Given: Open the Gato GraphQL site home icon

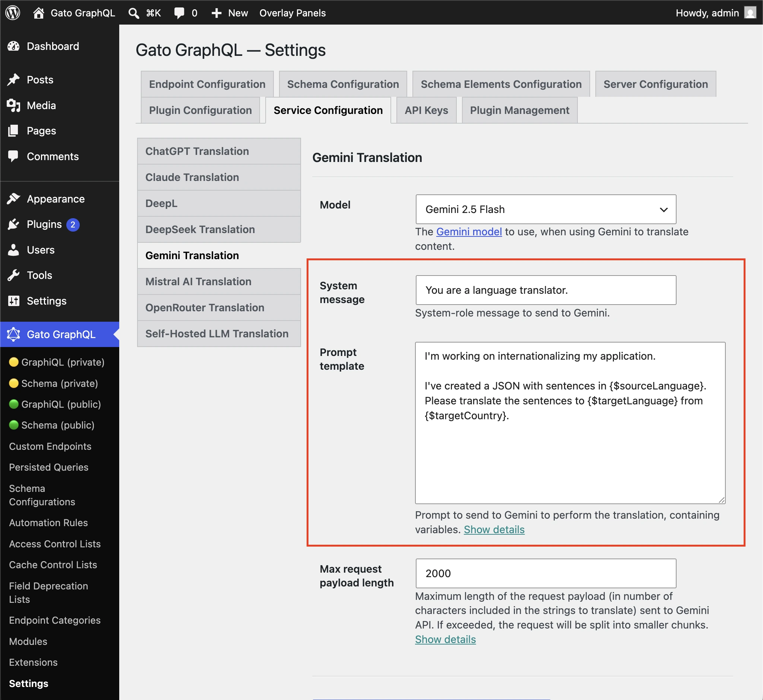Looking at the screenshot, I should click(x=38, y=13).
